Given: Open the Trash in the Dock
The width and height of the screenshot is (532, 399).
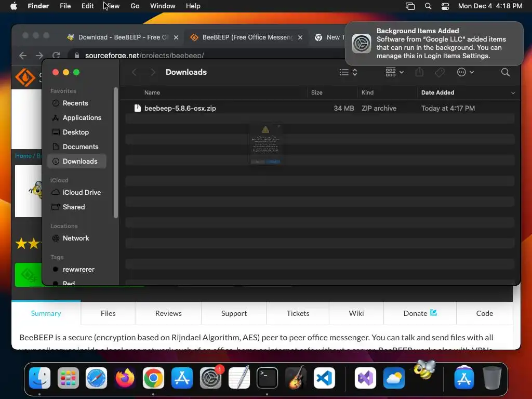Looking at the screenshot, I should coord(493,378).
